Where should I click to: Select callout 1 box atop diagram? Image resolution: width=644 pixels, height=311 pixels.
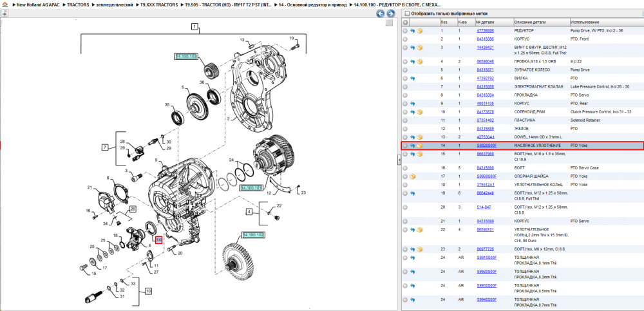click(194, 27)
